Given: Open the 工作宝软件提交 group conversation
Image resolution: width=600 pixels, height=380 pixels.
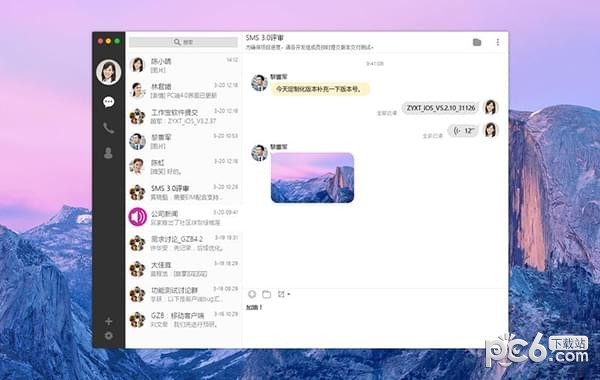Looking at the screenshot, I should coord(184,116).
